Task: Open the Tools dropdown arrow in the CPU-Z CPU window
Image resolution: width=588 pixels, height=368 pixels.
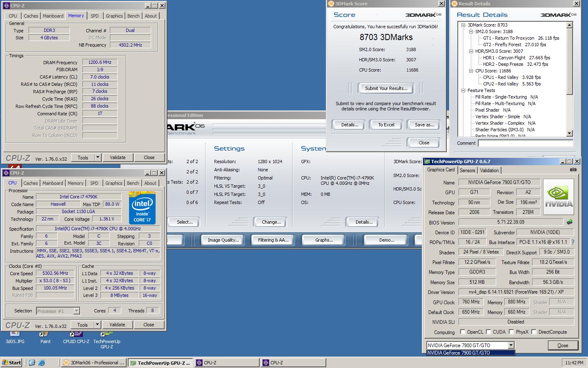Action: pos(97,325)
